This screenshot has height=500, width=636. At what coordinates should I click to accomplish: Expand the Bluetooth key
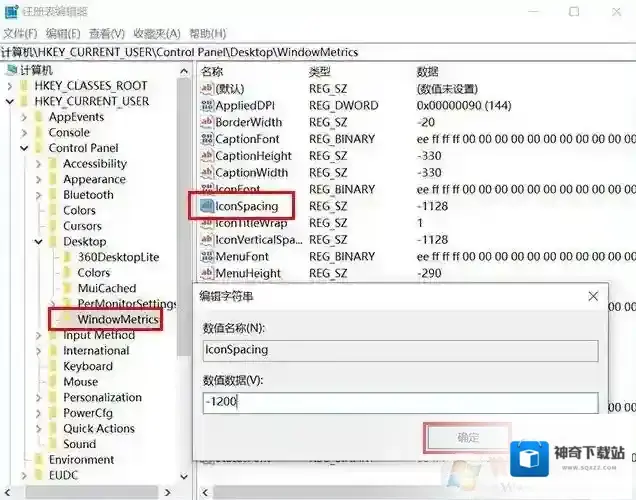pos(39,195)
